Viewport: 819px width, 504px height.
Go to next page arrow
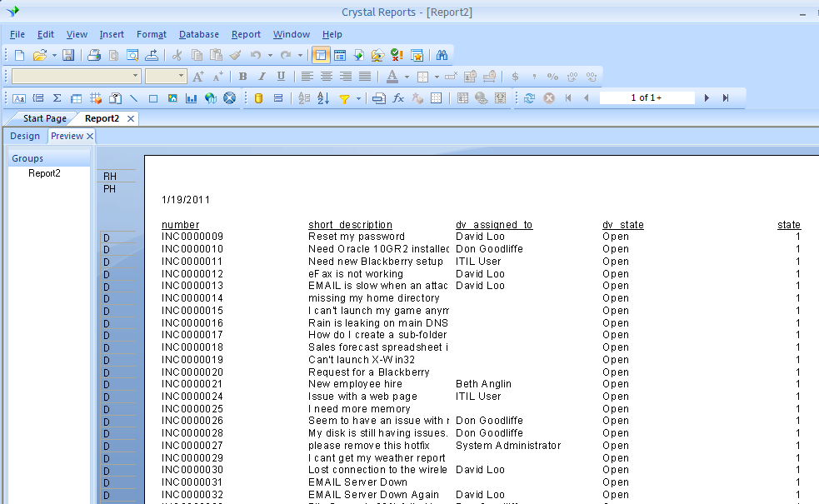point(707,98)
